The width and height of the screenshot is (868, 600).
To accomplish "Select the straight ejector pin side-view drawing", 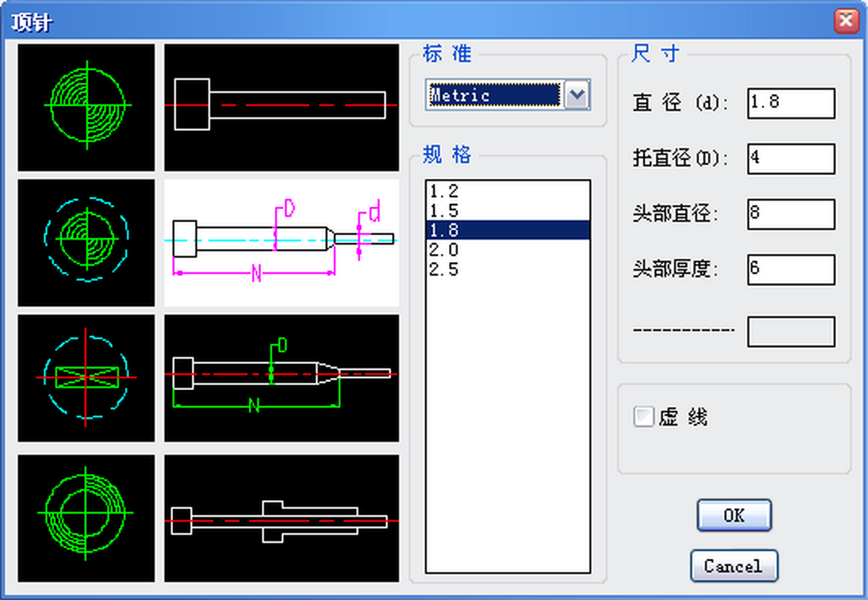I will click(281, 107).
